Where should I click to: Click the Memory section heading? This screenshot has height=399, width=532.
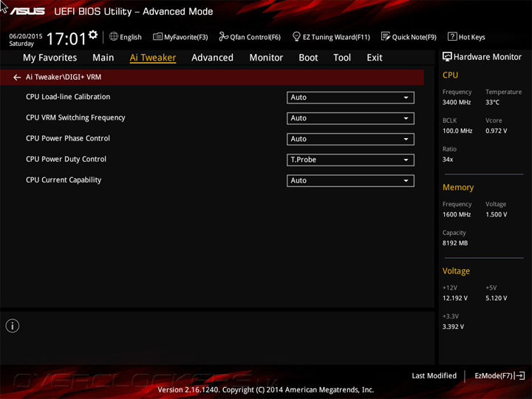(458, 187)
